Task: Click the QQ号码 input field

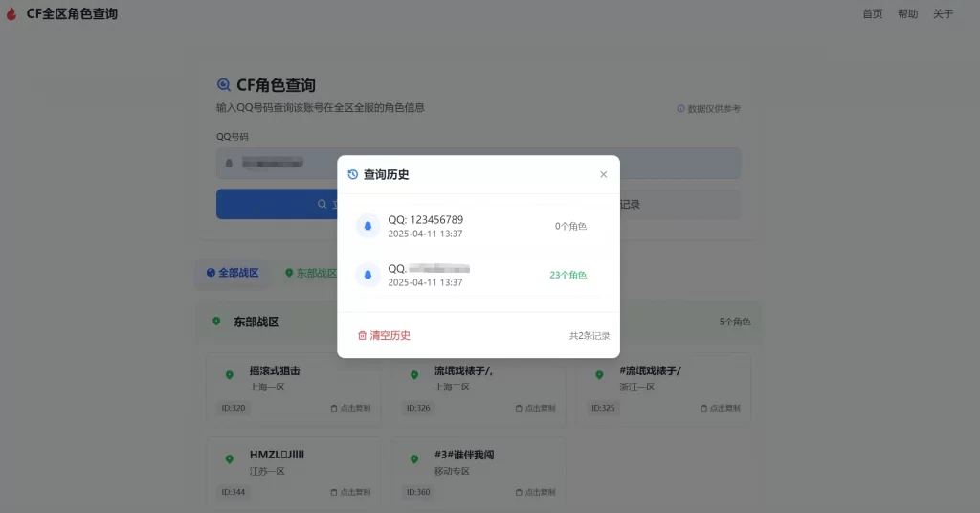Action: (x=479, y=163)
